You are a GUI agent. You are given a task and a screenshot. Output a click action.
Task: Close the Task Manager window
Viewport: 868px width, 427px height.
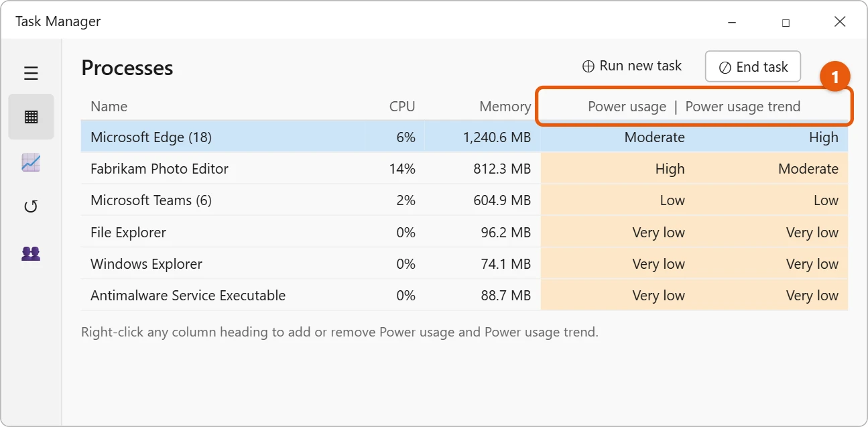840,22
